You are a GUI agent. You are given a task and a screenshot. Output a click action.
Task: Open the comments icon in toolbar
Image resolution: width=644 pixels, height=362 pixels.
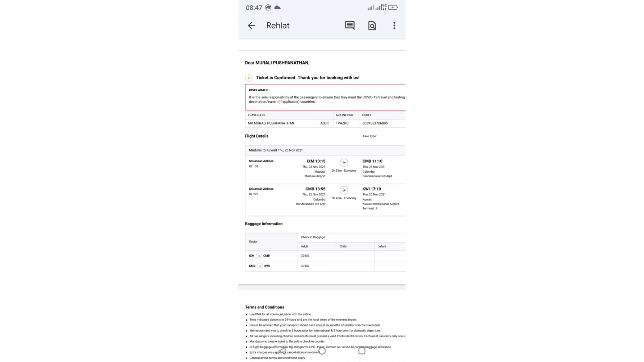pos(350,25)
